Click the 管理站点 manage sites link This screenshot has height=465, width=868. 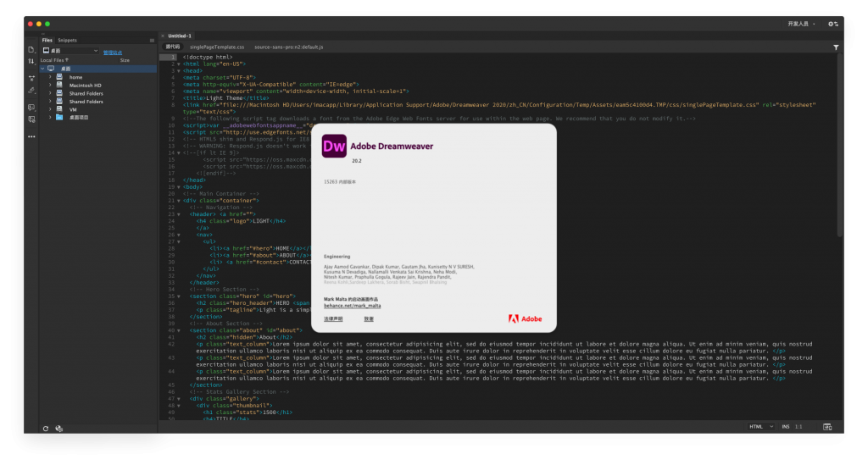click(x=113, y=53)
